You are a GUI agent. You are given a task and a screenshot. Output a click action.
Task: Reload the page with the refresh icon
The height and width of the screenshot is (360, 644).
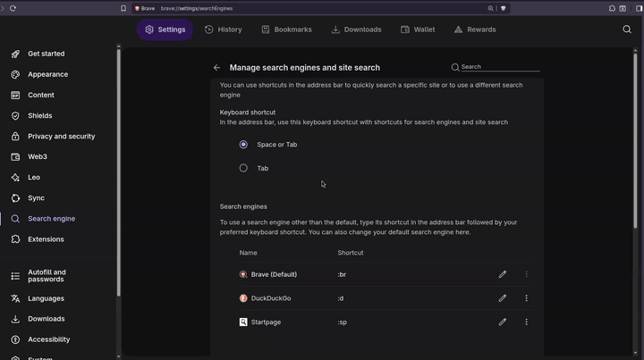[13, 8]
